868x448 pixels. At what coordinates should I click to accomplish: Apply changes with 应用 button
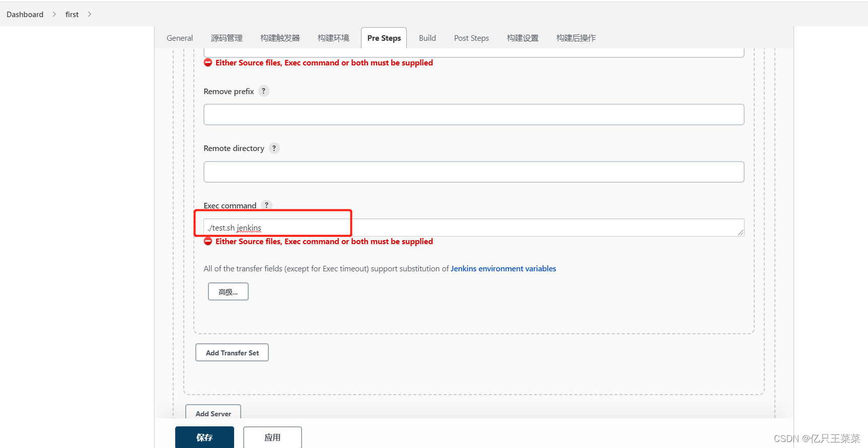point(272,437)
